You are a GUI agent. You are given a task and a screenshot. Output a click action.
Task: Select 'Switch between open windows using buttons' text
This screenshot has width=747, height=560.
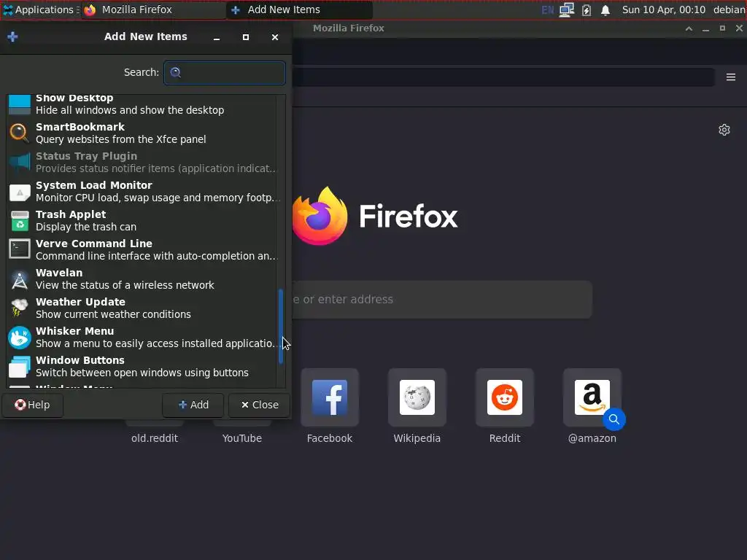(142, 373)
